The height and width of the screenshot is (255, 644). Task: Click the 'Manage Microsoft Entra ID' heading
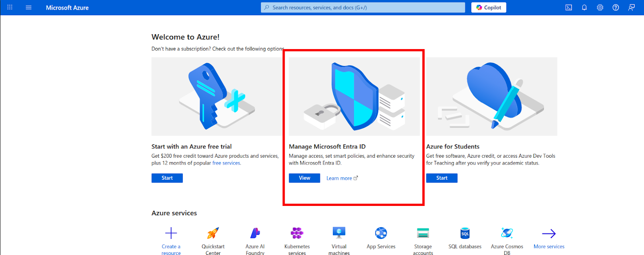[x=327, y=146]
